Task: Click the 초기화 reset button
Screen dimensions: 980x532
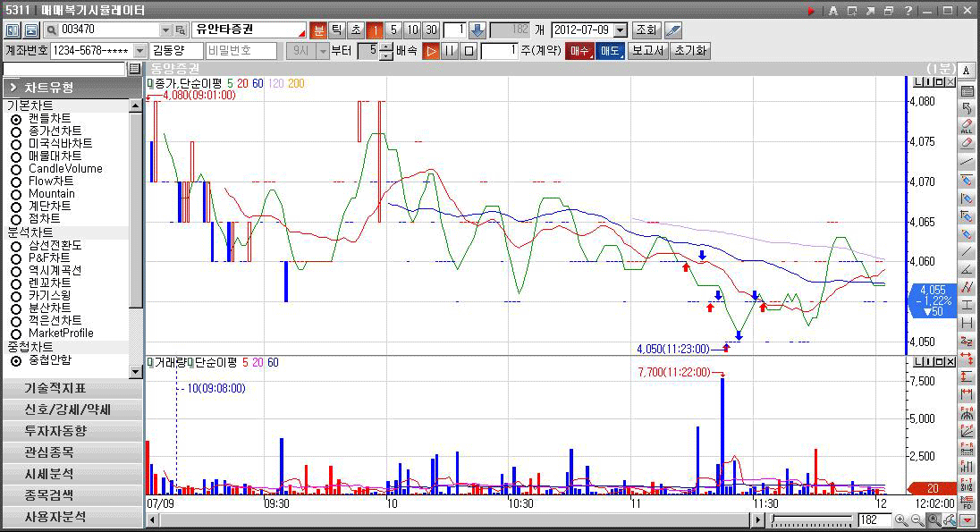Action: pos(690,51)
